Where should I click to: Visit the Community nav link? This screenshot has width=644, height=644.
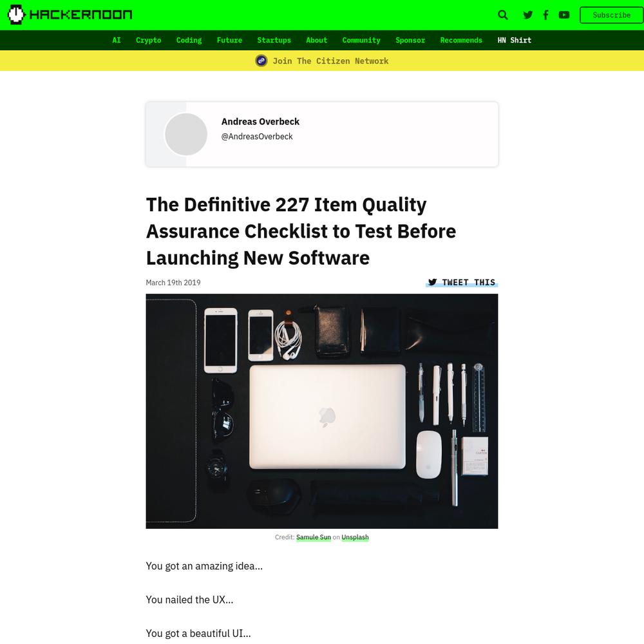pos(361,40)
